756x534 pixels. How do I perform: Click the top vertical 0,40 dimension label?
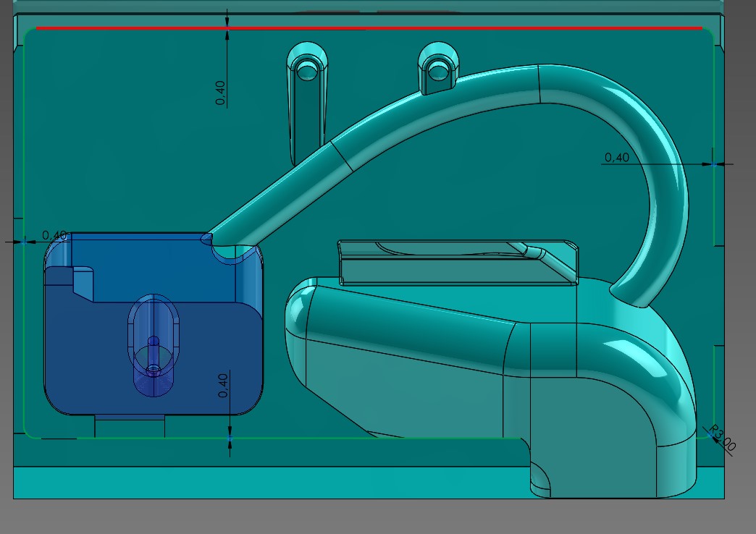(221, 93)
